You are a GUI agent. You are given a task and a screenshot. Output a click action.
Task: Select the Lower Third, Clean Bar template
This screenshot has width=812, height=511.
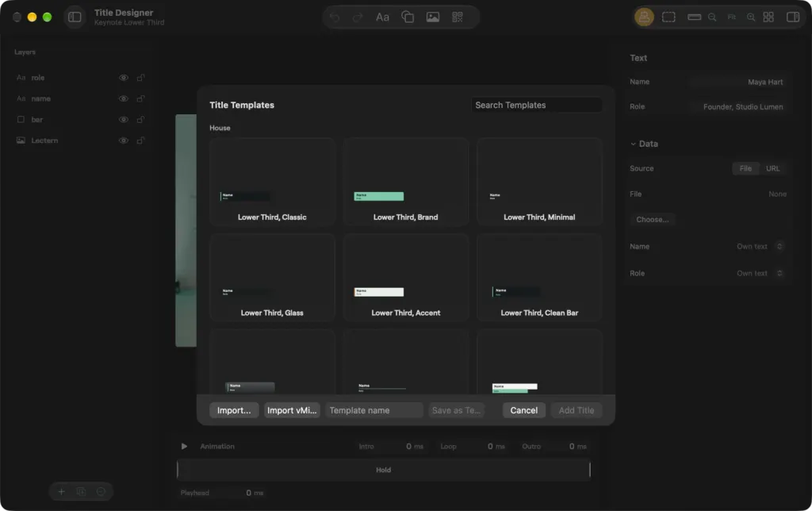coord(539,278)
